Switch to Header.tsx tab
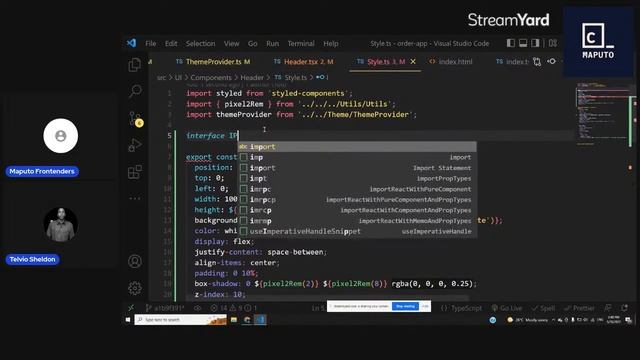This screenshot has width=640, height=360. point(304,62)
